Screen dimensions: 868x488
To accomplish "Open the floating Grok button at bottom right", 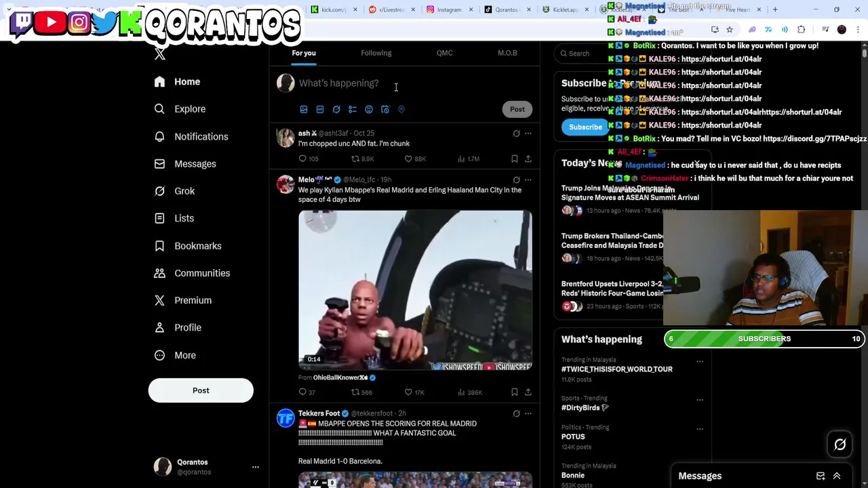I will (840, 445).
